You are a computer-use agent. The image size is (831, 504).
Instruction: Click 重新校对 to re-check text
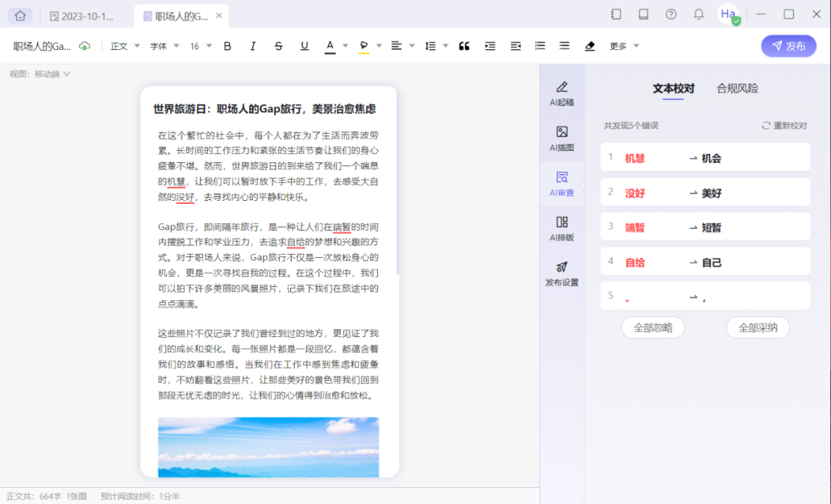tap(788, 125)
